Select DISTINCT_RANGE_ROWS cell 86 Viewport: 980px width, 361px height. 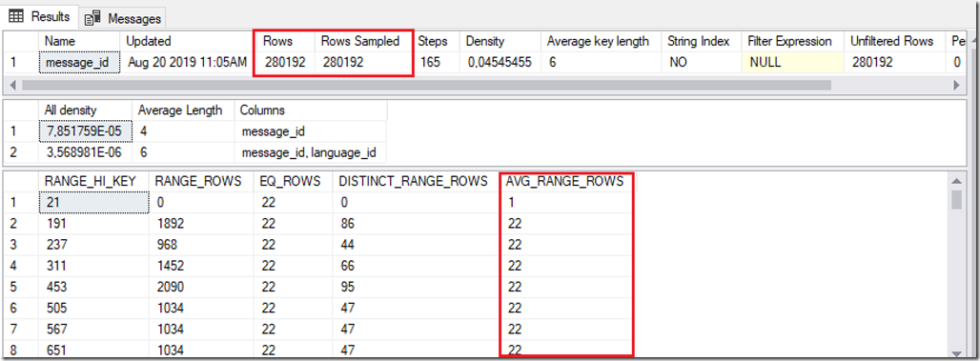click(x=417, y=224)
